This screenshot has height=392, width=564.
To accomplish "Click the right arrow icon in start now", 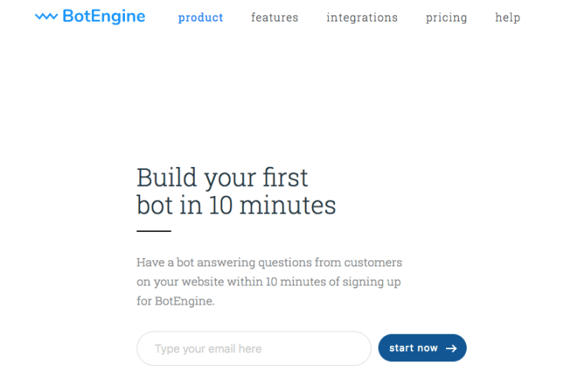I will [451, 348].
